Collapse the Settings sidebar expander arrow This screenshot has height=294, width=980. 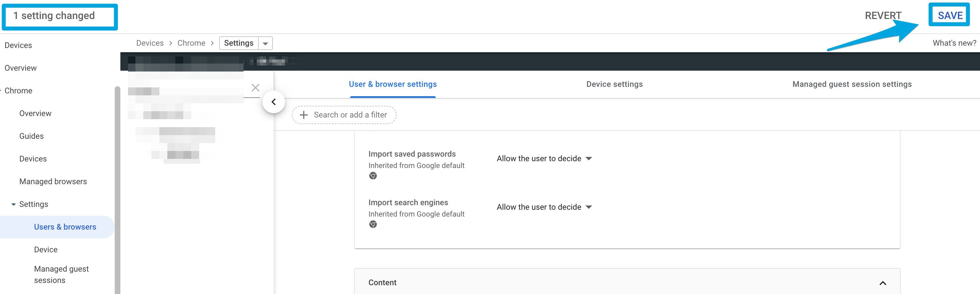pos(14,205)
